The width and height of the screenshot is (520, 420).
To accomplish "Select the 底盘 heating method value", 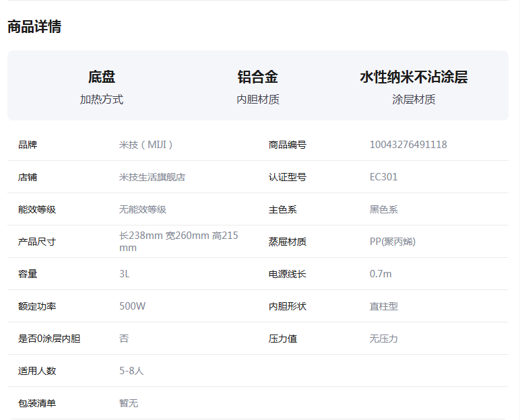I will 102,77.
